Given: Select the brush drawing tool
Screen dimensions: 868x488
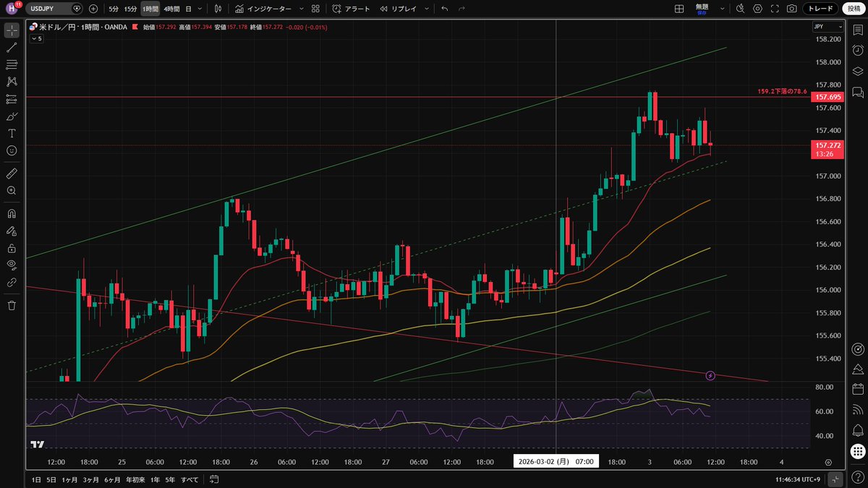Looking at the screenshot, I should coord(12,116).
